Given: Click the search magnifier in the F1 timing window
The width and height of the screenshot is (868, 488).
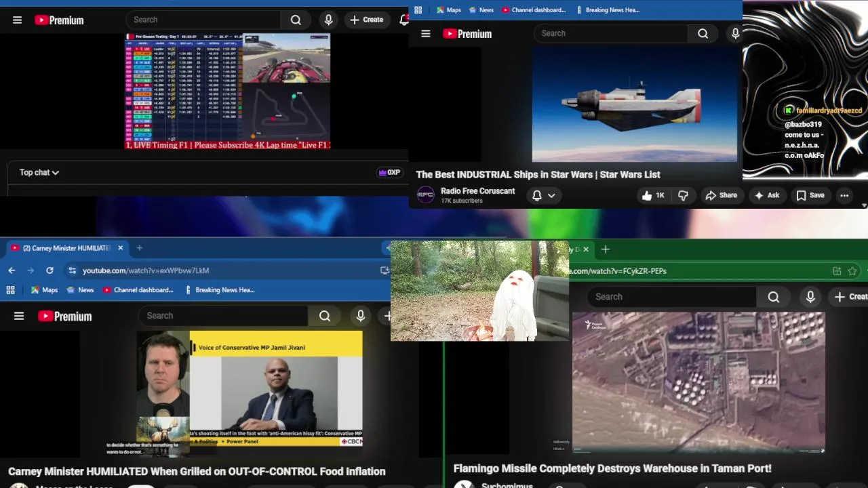Looking at the screenshot, I should click(296, 20).
